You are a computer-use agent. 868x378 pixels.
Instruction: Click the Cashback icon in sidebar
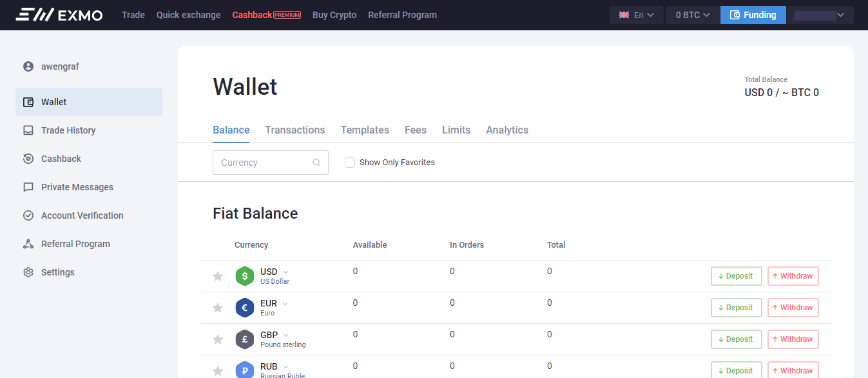coord(28,159)
